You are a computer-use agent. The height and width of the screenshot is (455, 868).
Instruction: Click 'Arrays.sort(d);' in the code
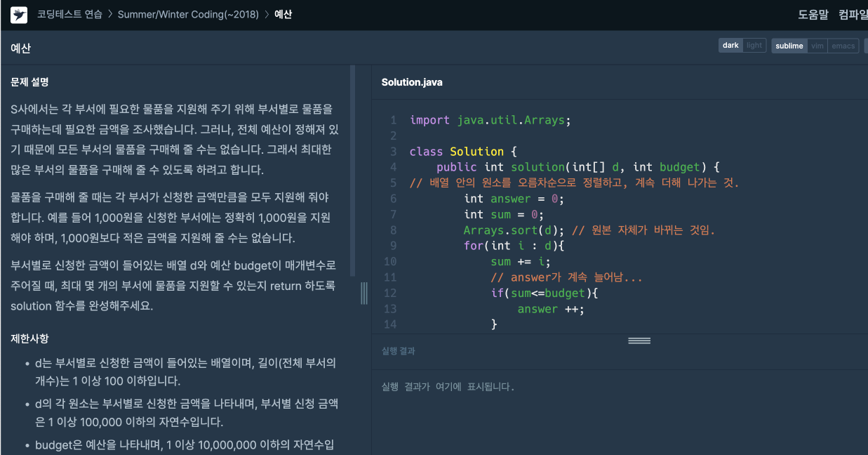tap(514, 230)
